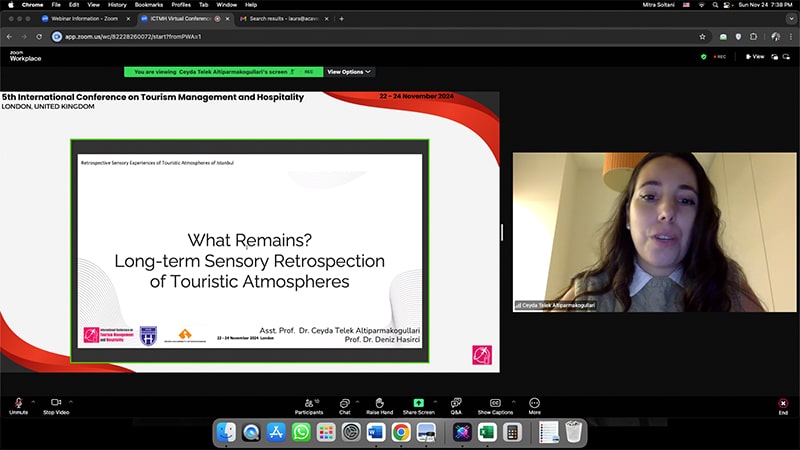Open the Chat panel
This screenshot has height=450, width=800.
click(344, 403)
